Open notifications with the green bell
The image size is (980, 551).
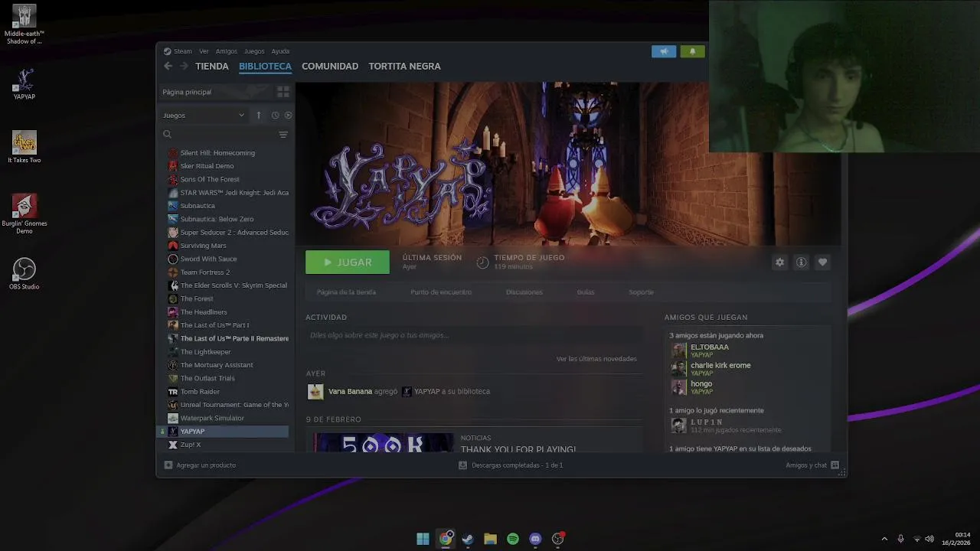(x=692, y=51)
